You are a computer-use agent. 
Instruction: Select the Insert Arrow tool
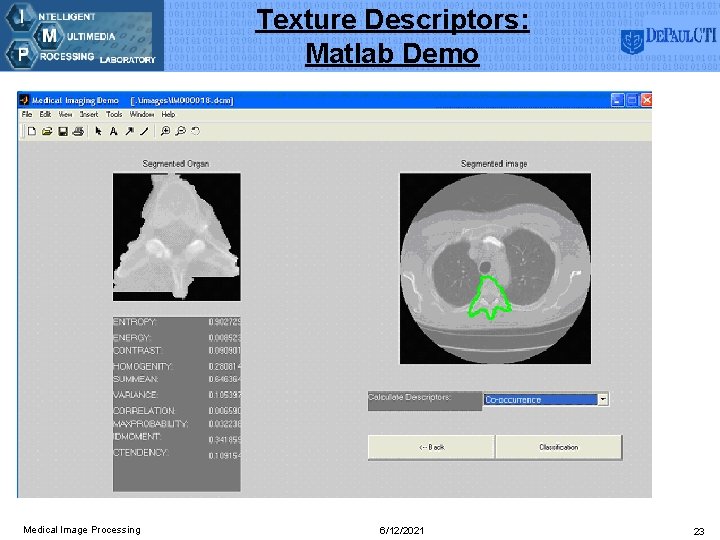click(x=129, y=131)
